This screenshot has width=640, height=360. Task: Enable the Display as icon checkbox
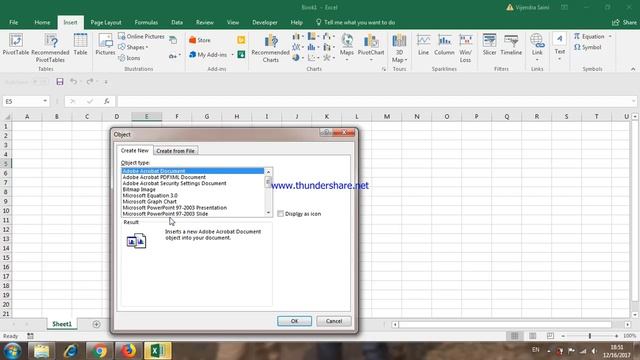280,213
